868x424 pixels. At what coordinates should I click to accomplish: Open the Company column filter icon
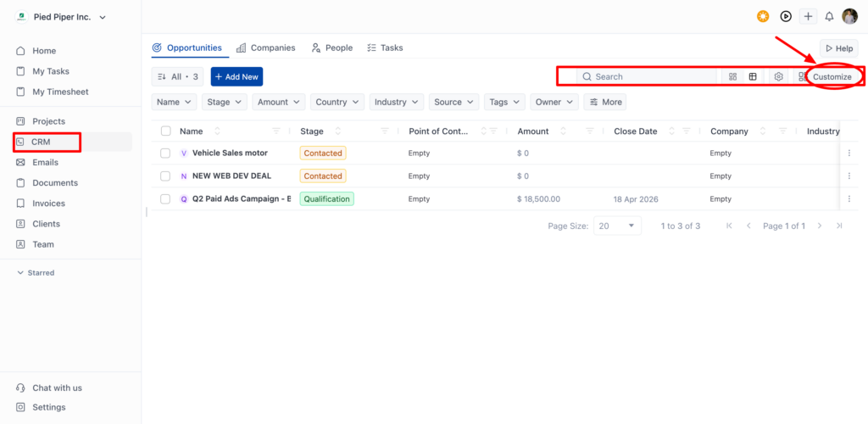click(782, 131)
